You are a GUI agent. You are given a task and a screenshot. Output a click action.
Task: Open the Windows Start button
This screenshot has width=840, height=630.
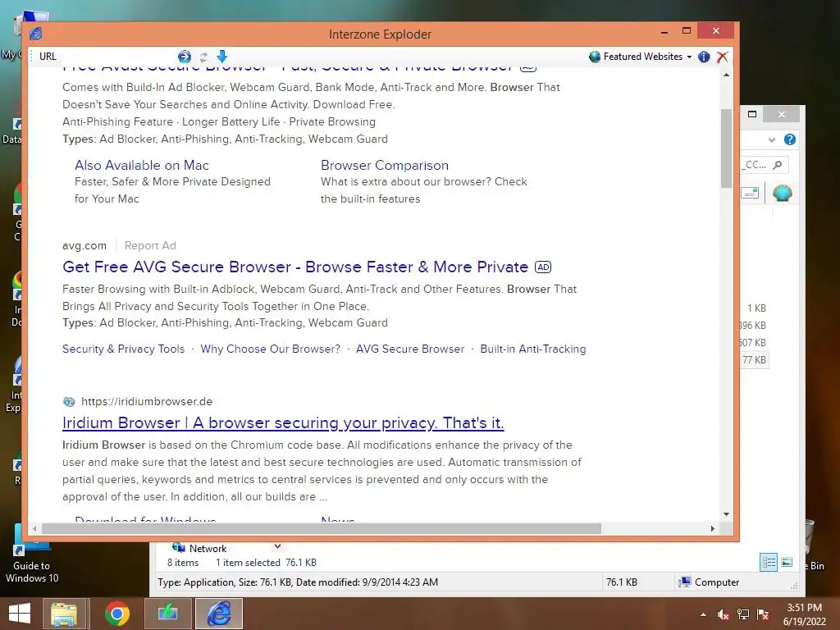[x=20, y=614]
